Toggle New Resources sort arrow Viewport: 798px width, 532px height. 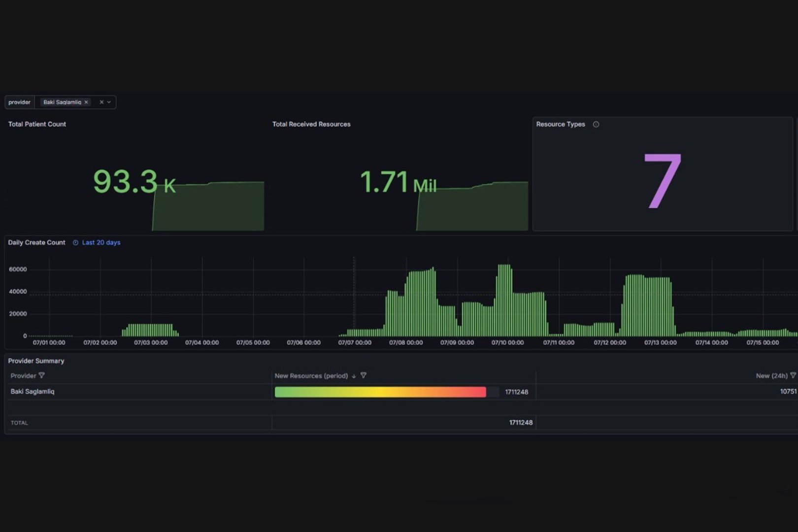pyautogui.click(x=354, y=376)
